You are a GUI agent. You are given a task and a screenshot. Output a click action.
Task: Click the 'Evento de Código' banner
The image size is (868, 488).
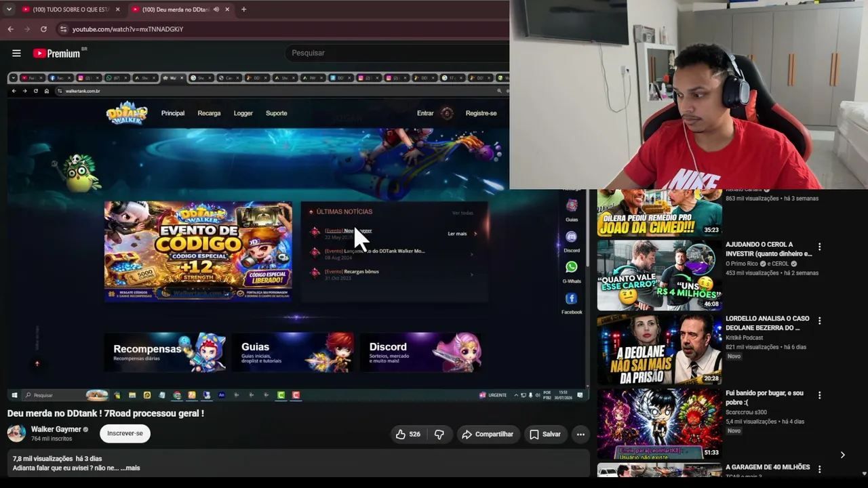198,251
